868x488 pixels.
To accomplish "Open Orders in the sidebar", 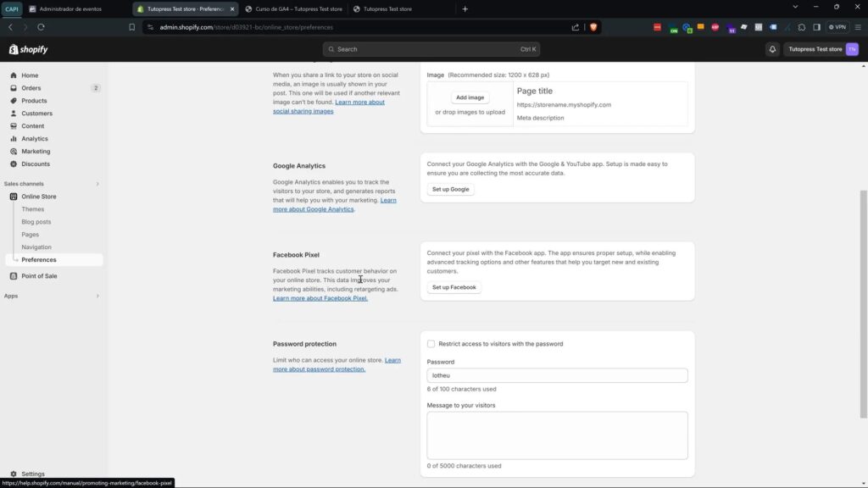I will click(31, 88).
